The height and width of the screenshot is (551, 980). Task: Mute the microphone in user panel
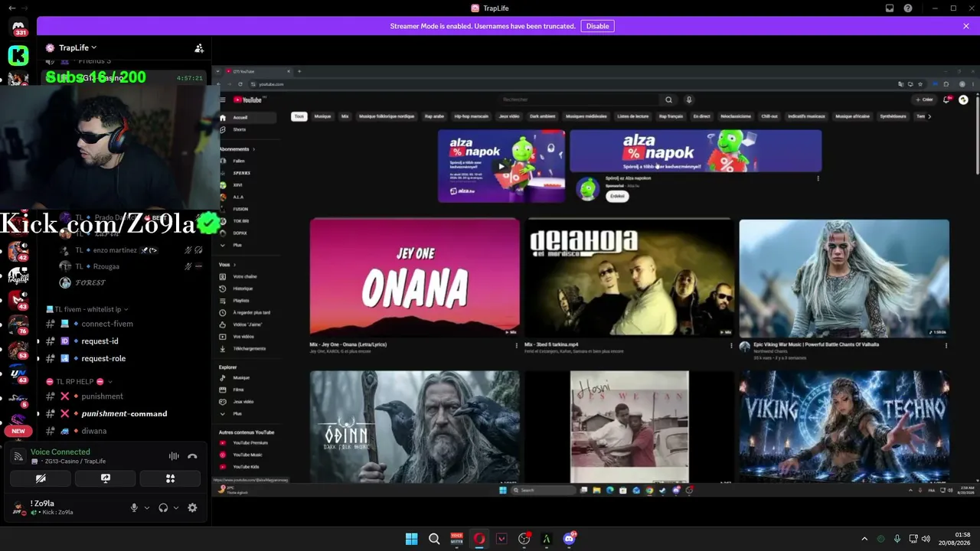(x=134, y=507)
